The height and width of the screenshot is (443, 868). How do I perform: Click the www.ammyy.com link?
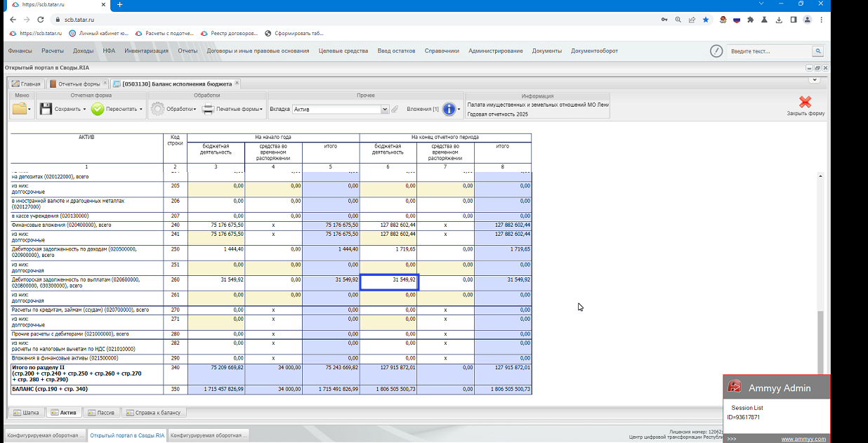[x=803, y=439]
